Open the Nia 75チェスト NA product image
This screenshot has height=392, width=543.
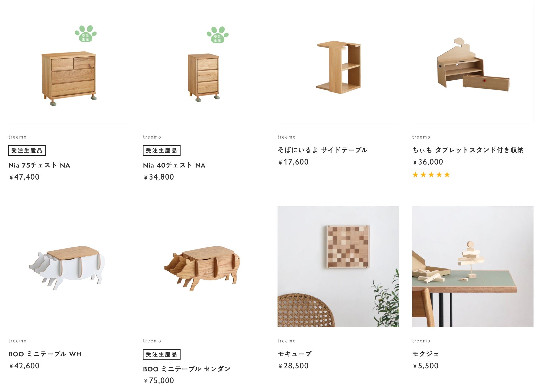(x=69, y=63)
